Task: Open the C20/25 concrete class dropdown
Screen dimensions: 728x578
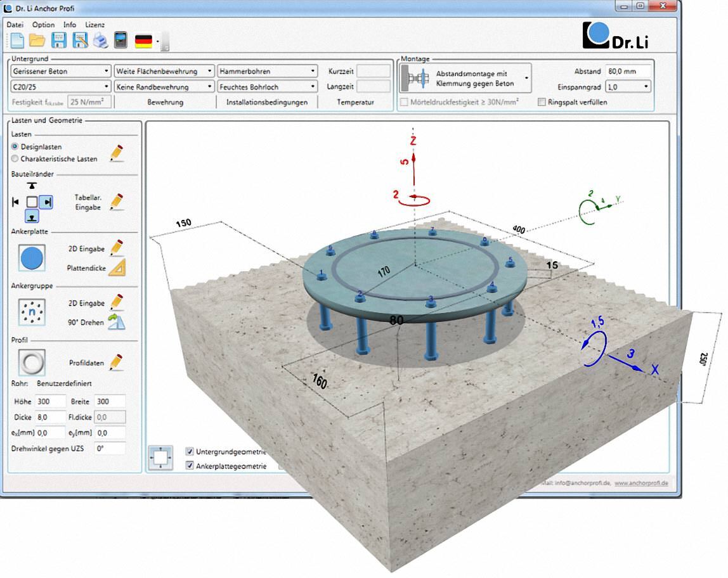Action: point(60,87)
